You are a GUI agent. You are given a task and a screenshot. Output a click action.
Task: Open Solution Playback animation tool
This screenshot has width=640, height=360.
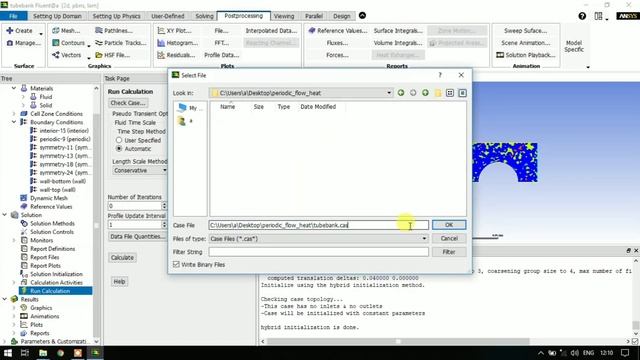pos(526,55)
